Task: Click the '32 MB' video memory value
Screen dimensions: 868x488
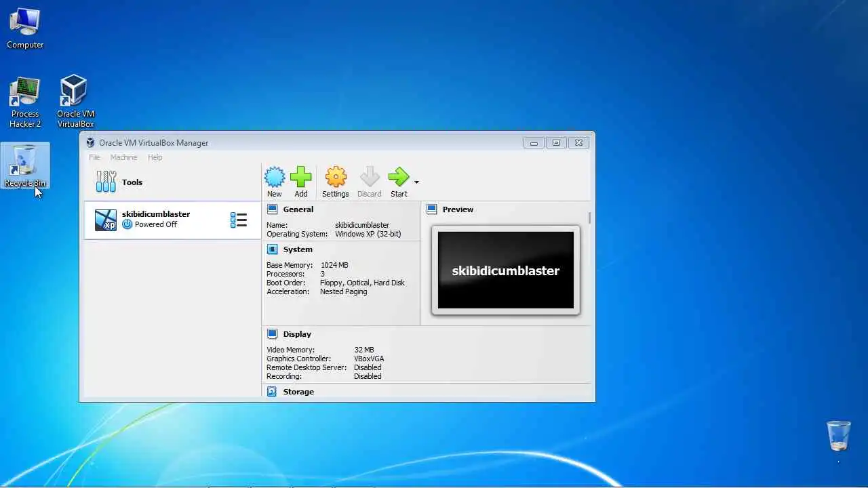Action: 363,350
